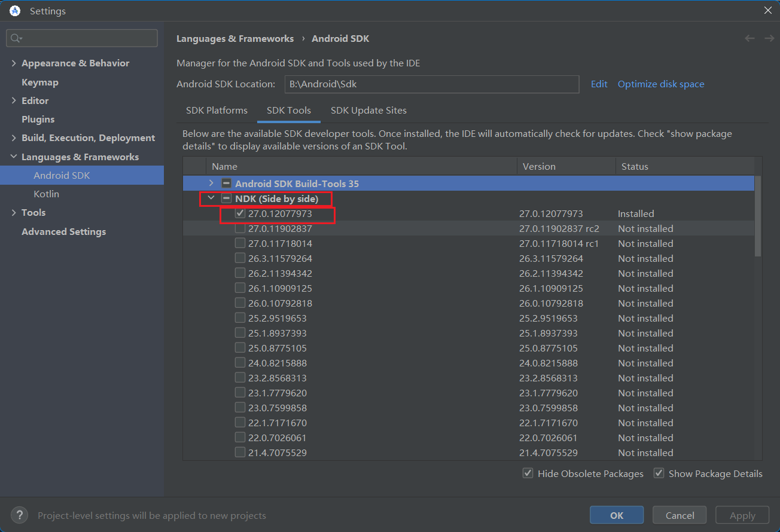Viewport: 780px width, 532px height.
Task: Toggle NDK (Side by side) group checkbox
Action: [x=226, y=198]
